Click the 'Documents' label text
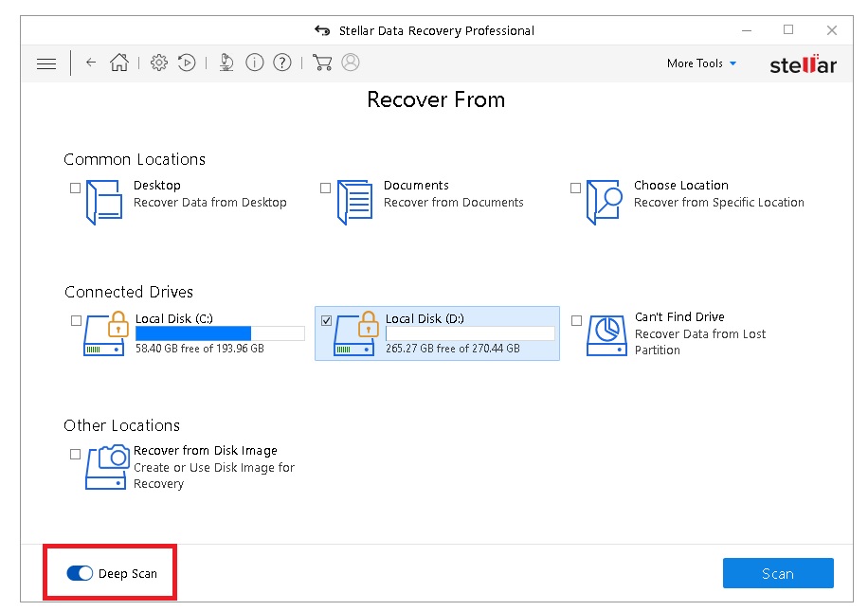868x611 pixels. tap(416, 186)
